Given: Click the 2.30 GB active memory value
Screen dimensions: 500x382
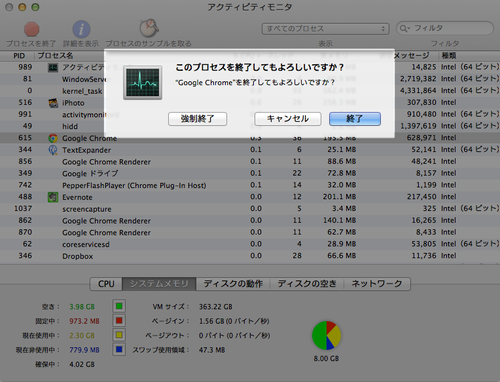Looking at the screenshot, I should [x=82, y=335].
